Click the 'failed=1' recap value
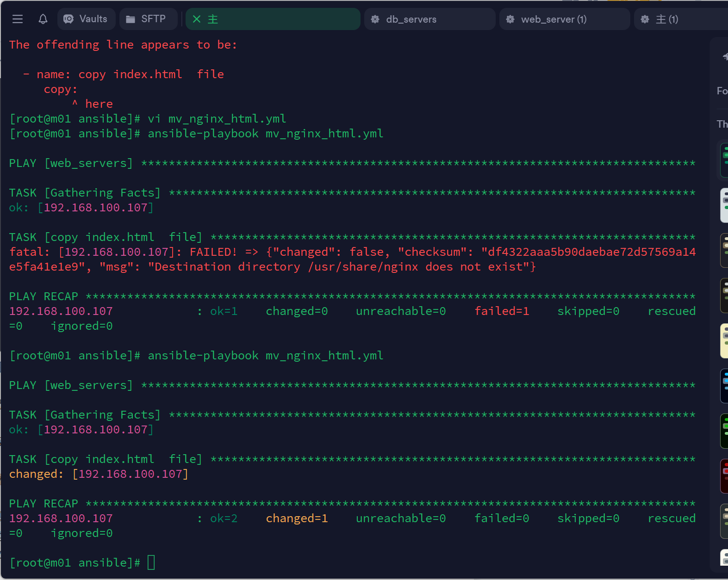 502,311
